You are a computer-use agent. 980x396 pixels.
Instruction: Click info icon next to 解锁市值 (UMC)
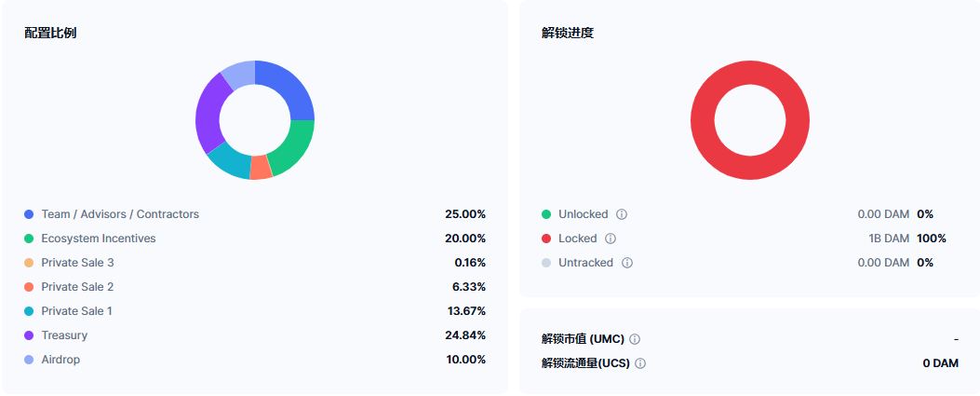[635, 340]
